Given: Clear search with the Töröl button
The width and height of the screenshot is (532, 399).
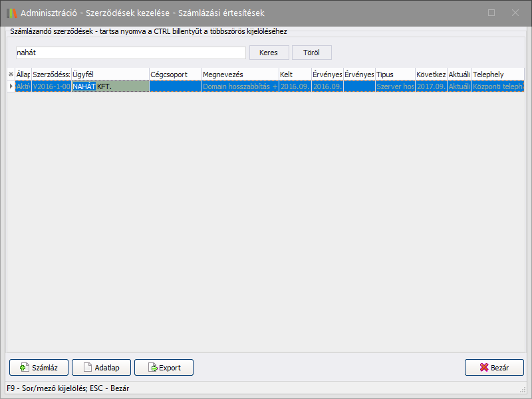Looking at the screenshot, I should tap(311, 53).
